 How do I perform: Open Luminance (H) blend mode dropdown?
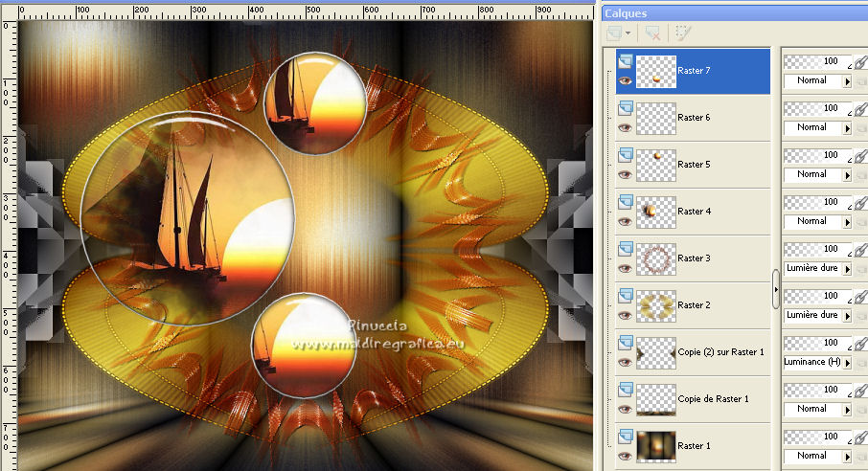(x=847, y=364)
